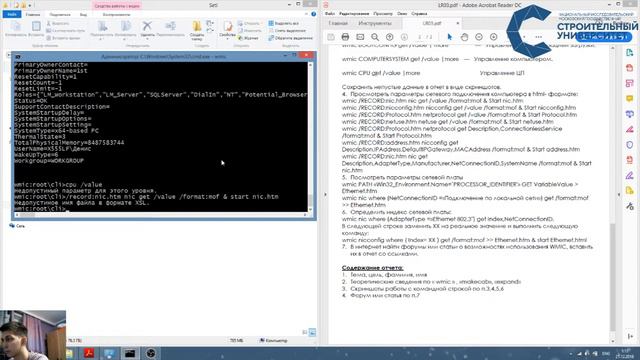Click Acrobat document vertical scrollbar
The height and width of the screenshot is (360, 640).
(x=613, y=194)
